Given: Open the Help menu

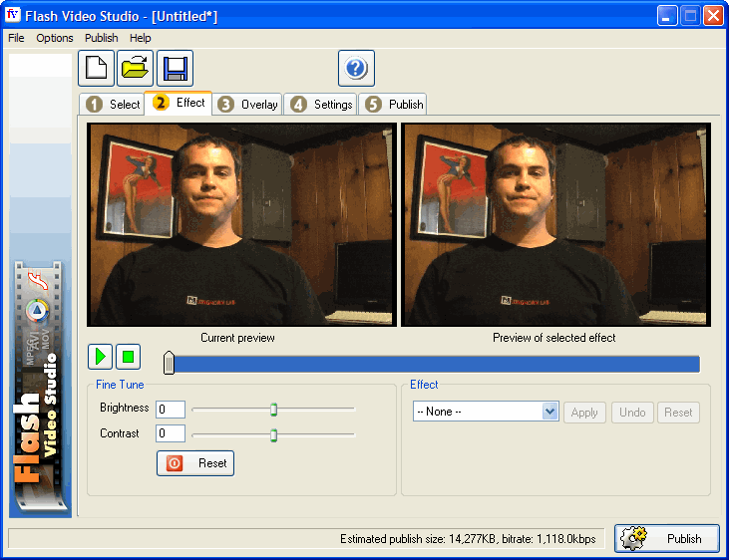Looking at the screenshot, I should [x=140, y=38].
